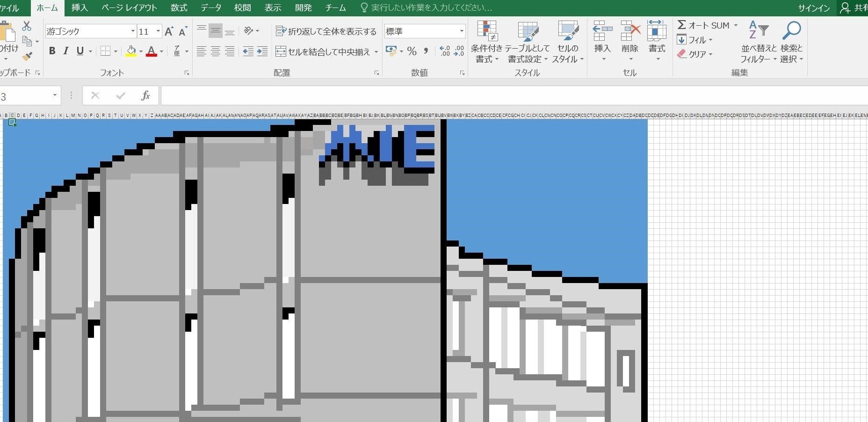The image size is (868, 422).
Task: Select the Format Painter brush
Action: click(x=27, y=57)
